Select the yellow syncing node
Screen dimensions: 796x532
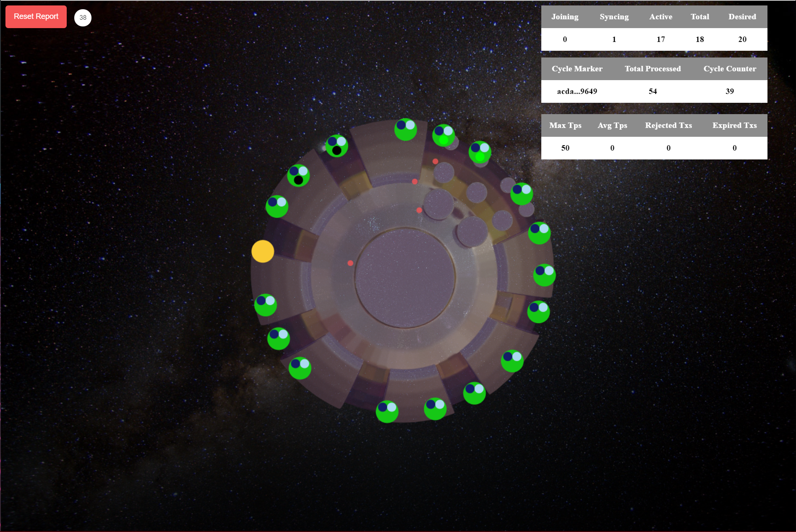[x=263, y=251]
